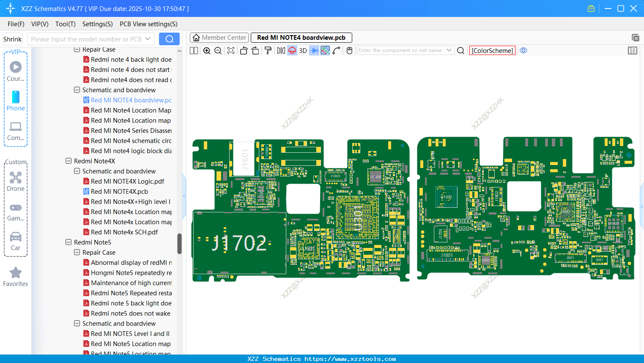The image size is (644, 363).
Task: Toggle the eye visibility icon
Action: (x=523, y=51)
